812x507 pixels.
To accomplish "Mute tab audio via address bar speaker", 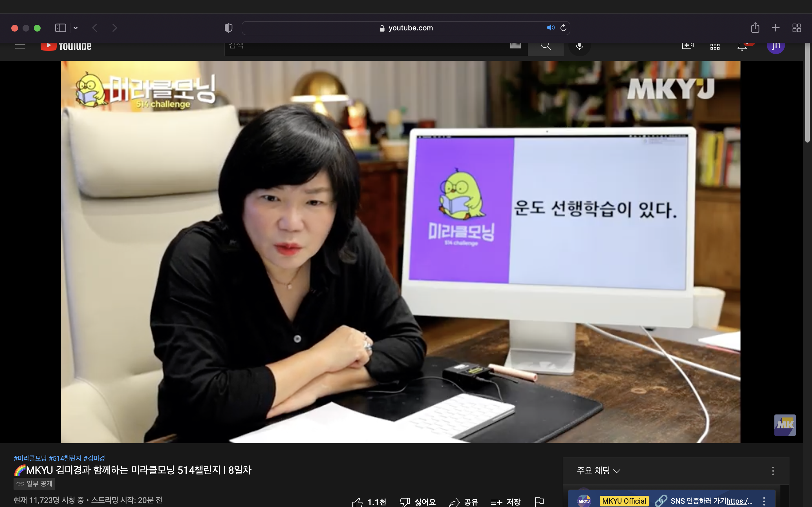I will (550, 28).
